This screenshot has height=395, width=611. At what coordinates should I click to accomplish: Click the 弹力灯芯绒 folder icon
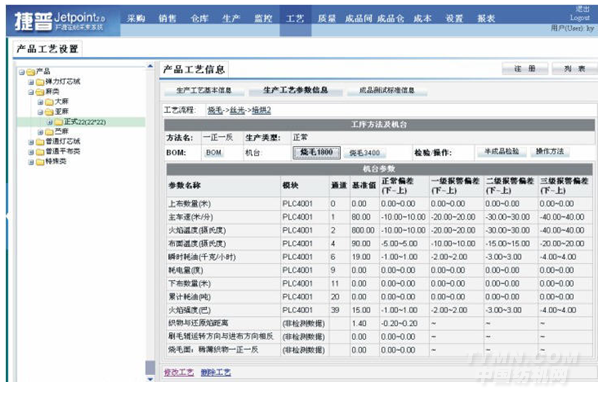tap(40, 82)
